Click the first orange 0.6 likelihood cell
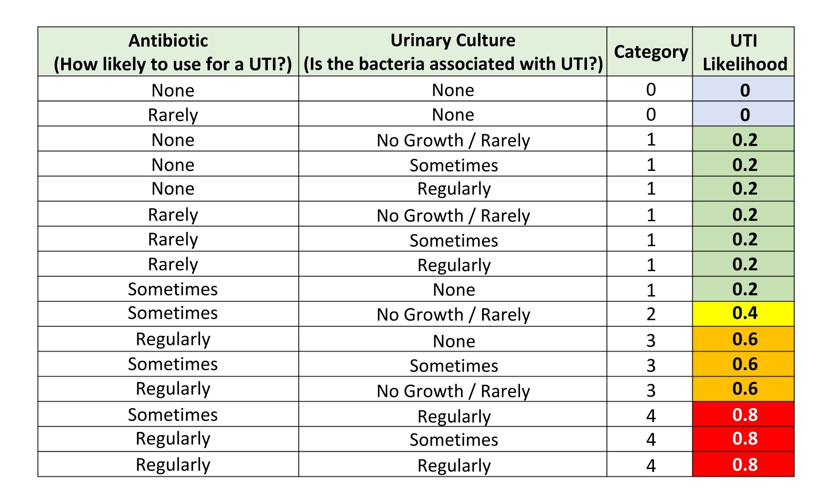This screenshot has width=832, height=504. pyautogui.click(x=743, y=339)
